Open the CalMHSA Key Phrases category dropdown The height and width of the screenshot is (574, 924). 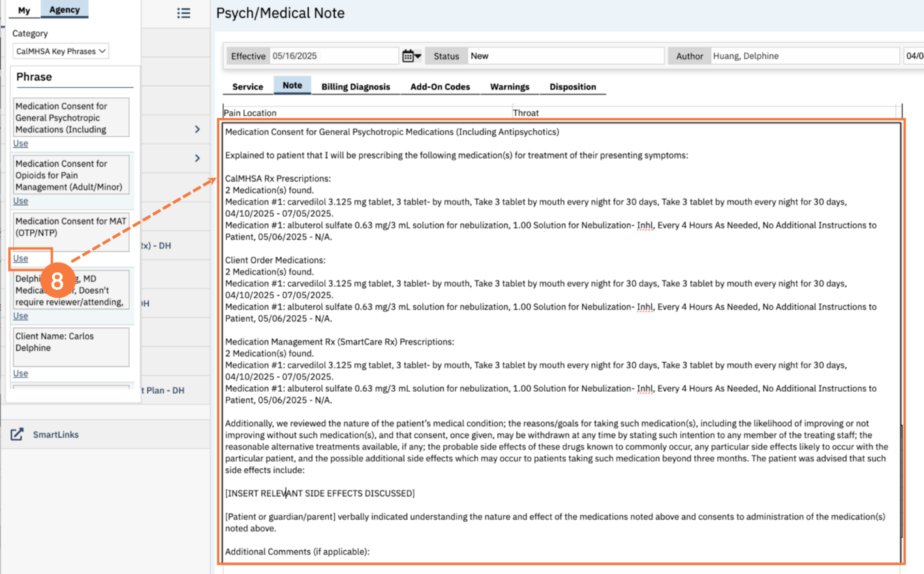click(61, 51)
